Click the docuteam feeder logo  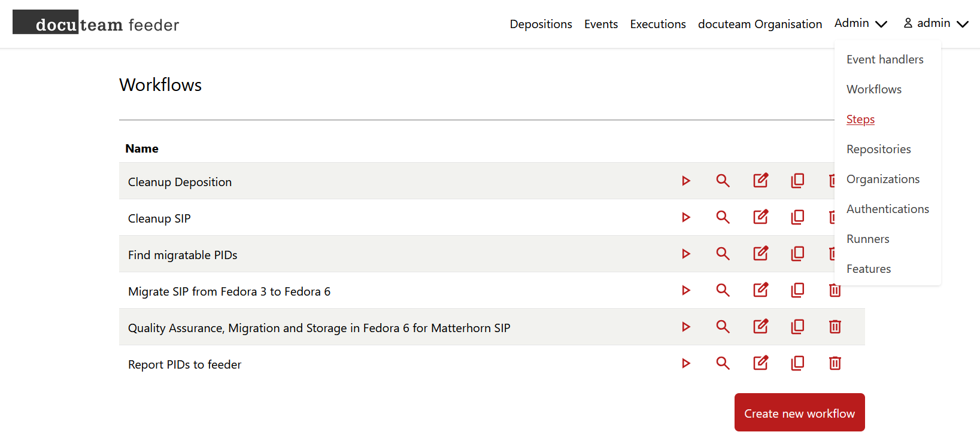96,23
